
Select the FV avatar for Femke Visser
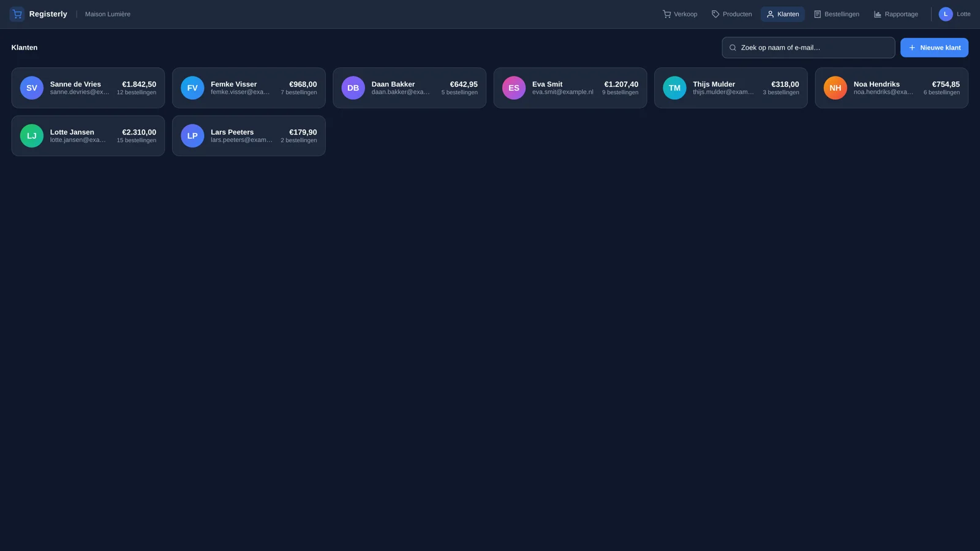point(192,88)
